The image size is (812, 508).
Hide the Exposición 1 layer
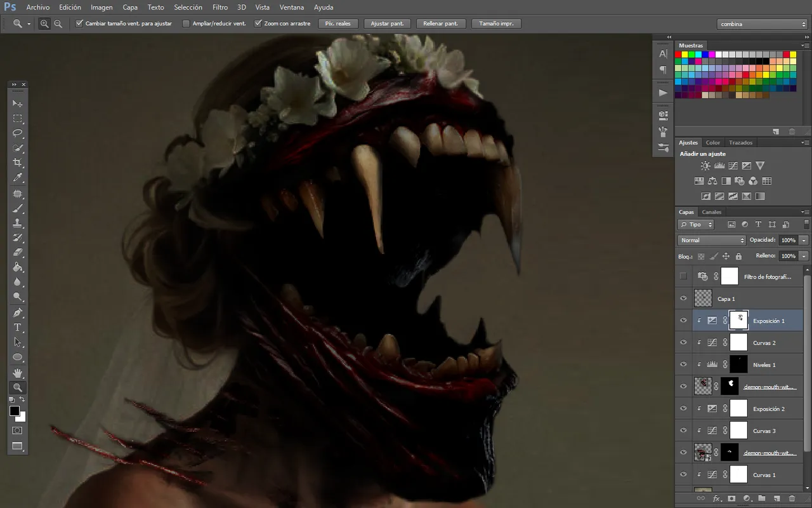[683, 321]
